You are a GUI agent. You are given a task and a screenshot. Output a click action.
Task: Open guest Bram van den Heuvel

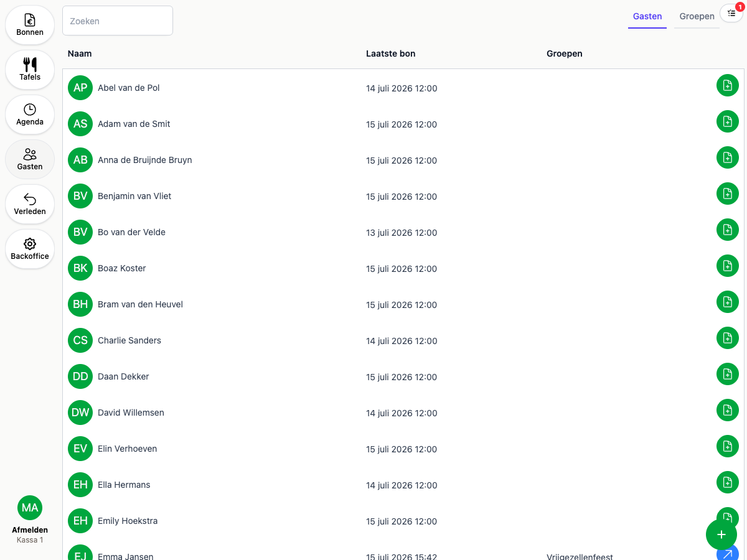pos(140,304)
